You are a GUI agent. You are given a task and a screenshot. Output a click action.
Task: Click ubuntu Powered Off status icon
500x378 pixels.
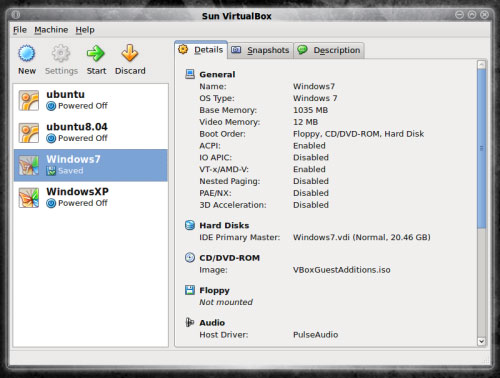[x=51, y=106]
